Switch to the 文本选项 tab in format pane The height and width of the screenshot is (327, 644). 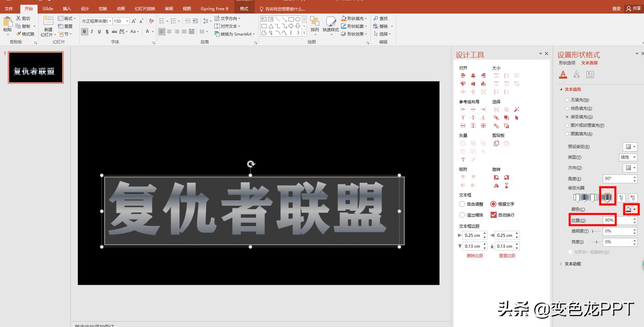coord(590,64)
